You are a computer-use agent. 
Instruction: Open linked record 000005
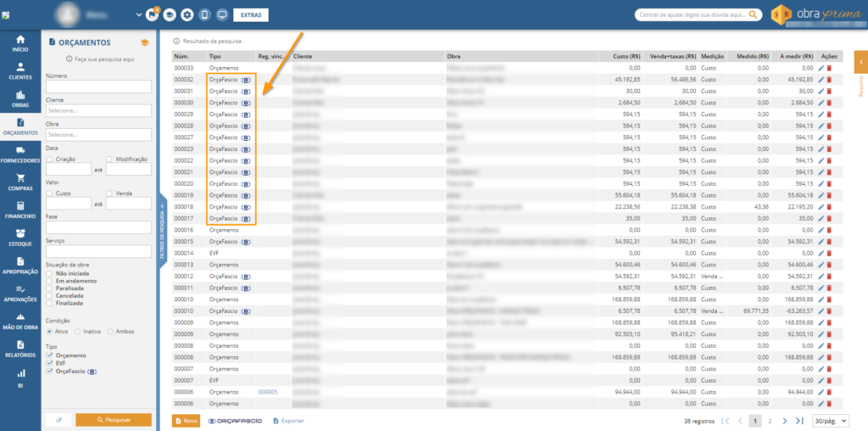[x=267, y=392]
